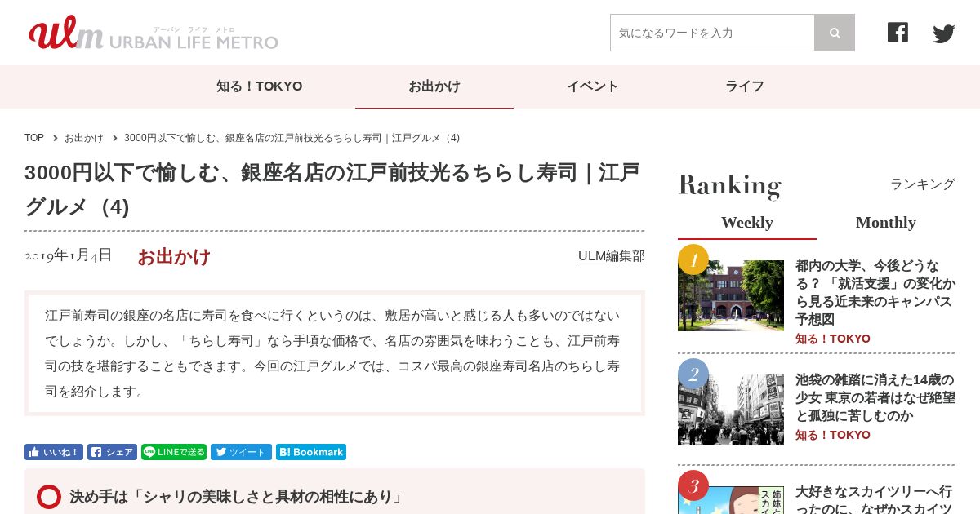Click the article summary paragraph 江戸前寿司の銀座の名店
Image resolution: width=980 pixels, height=514 pixels.
click(332, 353)
